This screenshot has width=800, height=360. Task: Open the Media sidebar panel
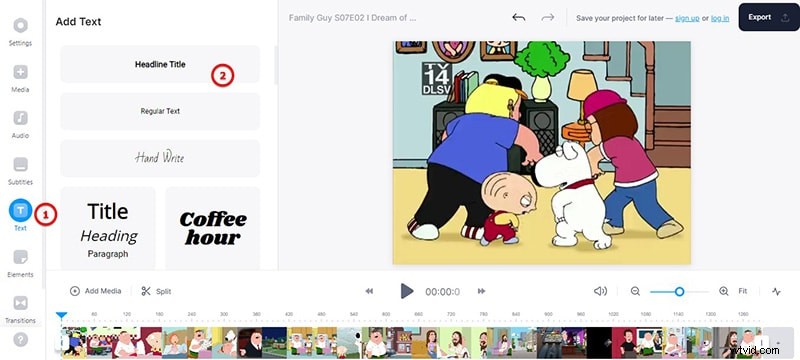[20, 79]
